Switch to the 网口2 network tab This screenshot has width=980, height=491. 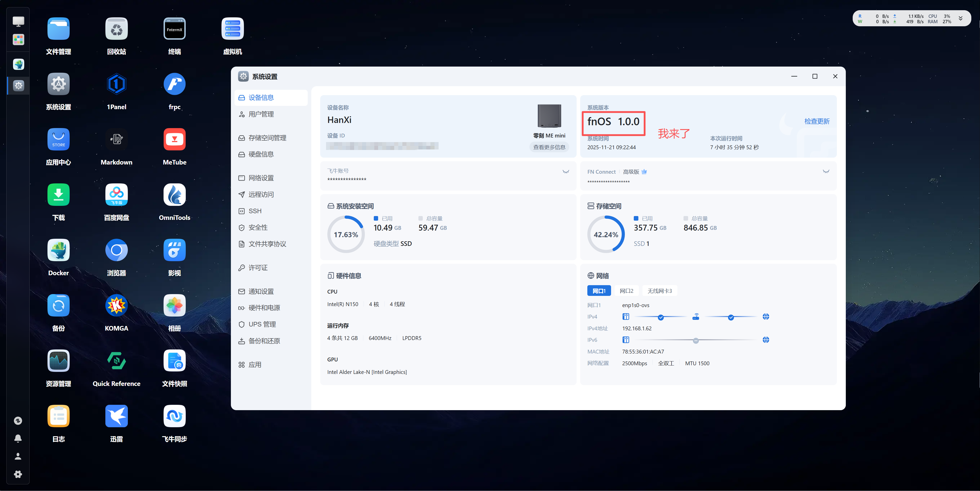(626, 291)
